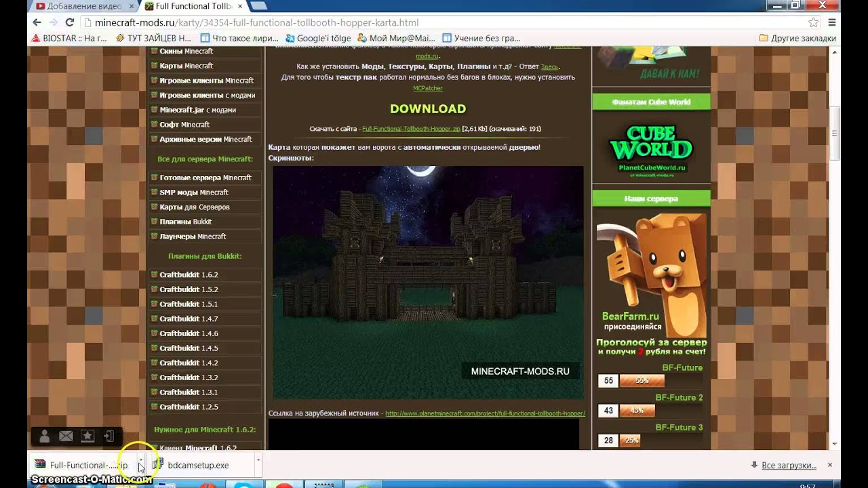The image size is (868, 488).
Task: Open Craftbukkit 1.3.2 sidebar link
Action: click(x=205, y=378)
